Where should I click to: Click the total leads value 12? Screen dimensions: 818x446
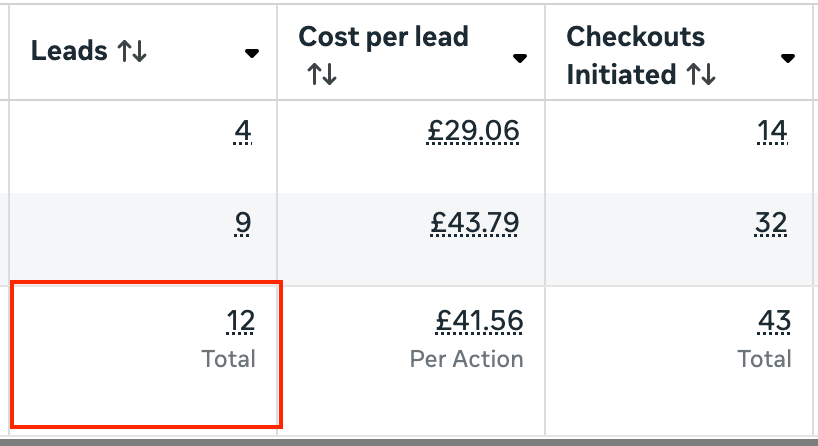pyautogui.click(x=240, y=321)
